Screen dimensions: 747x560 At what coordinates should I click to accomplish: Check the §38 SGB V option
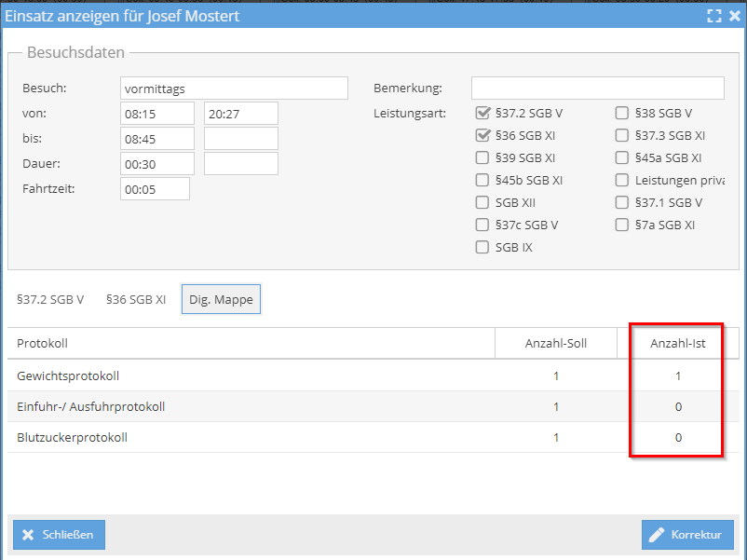[x=622, y=114]
